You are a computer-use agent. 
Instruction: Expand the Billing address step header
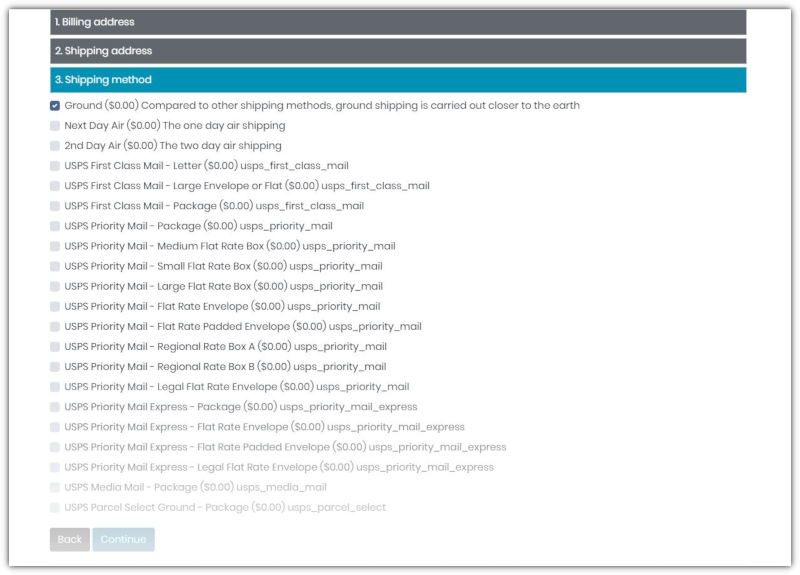point(398,22)
